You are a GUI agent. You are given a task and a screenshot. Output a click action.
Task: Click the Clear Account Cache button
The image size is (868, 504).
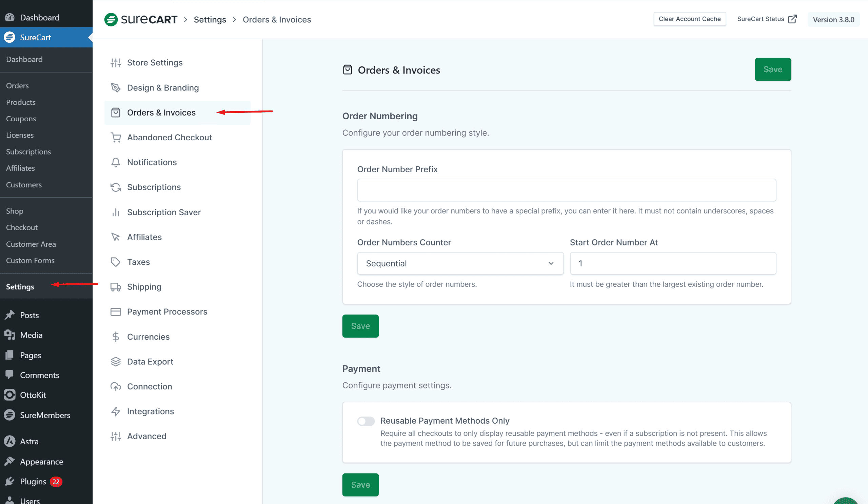[x=690, y=19]
